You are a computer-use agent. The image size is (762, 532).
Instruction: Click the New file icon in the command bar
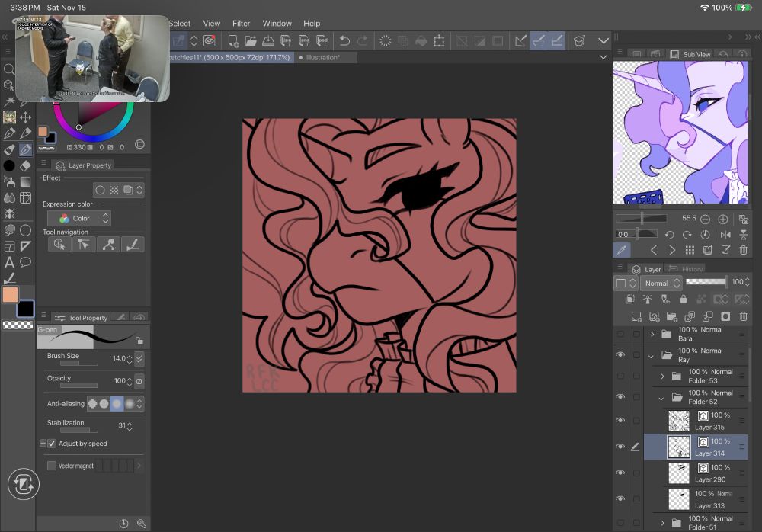coord(234,41)
